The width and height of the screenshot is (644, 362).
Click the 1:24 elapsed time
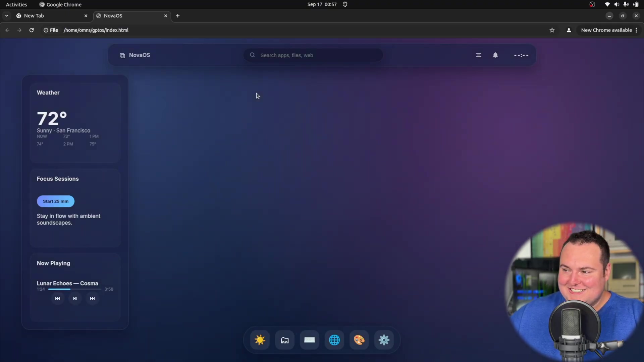coord(41,289)
